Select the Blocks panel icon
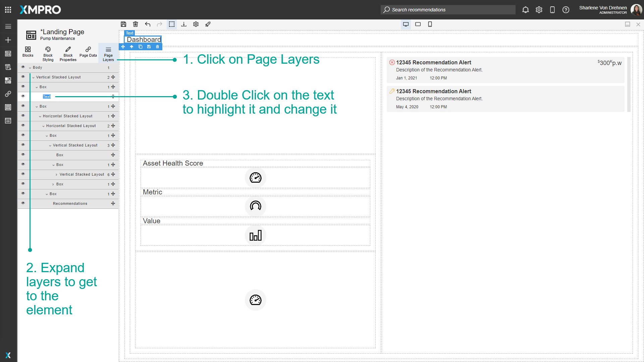 pos(28,53)
